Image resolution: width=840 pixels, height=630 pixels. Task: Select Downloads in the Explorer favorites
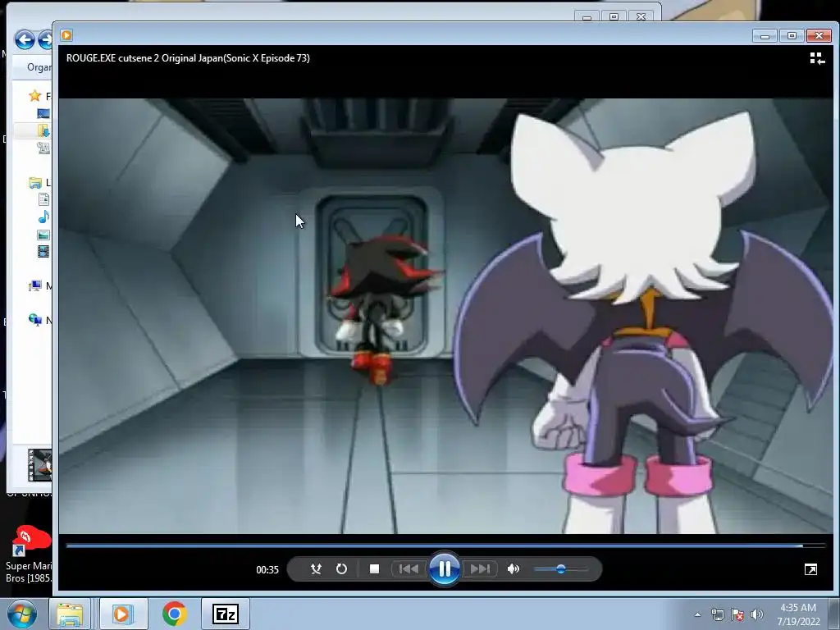point(43,130)
